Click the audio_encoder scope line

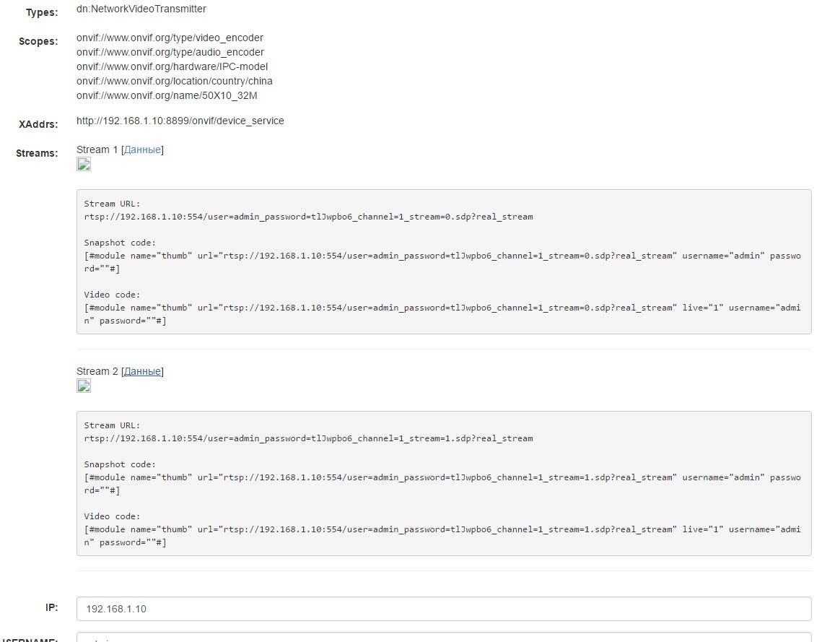(x=170, y=52)
